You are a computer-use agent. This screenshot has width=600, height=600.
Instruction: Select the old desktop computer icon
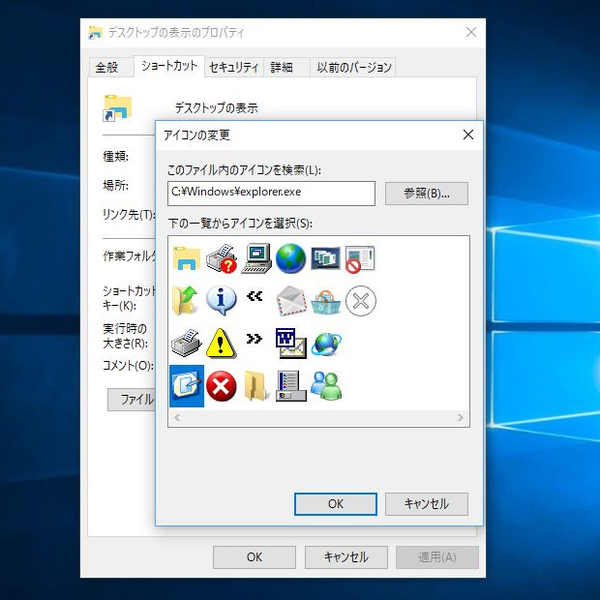[256, 259]
